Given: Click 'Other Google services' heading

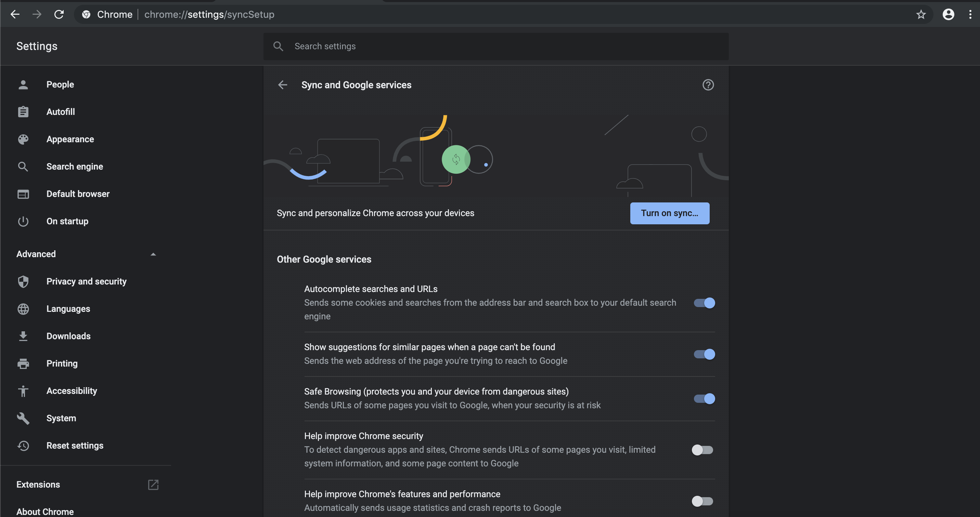Looking at the screenshot, I should click(324, 259).
